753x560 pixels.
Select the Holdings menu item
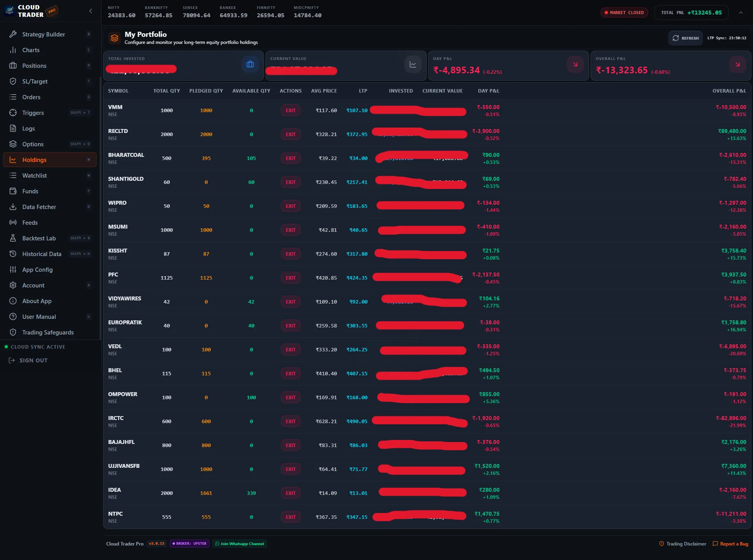[50, 160]
